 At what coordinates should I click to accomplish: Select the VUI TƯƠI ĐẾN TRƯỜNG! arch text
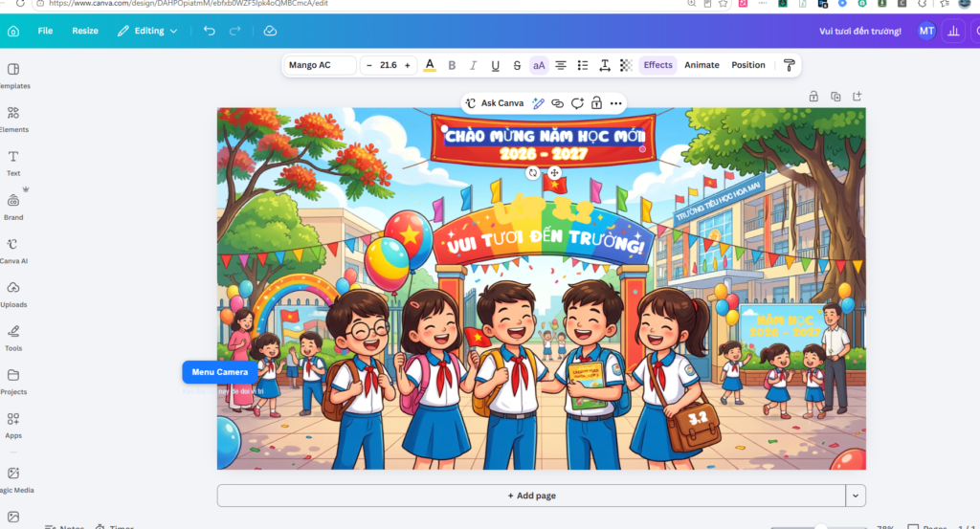click(x=546, y=242)
